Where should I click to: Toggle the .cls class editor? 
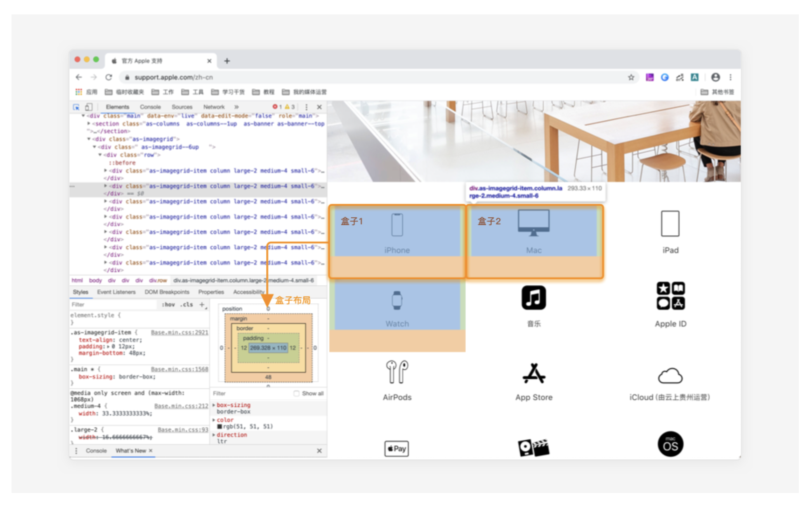pyautogui.click(x=186, y=304)
